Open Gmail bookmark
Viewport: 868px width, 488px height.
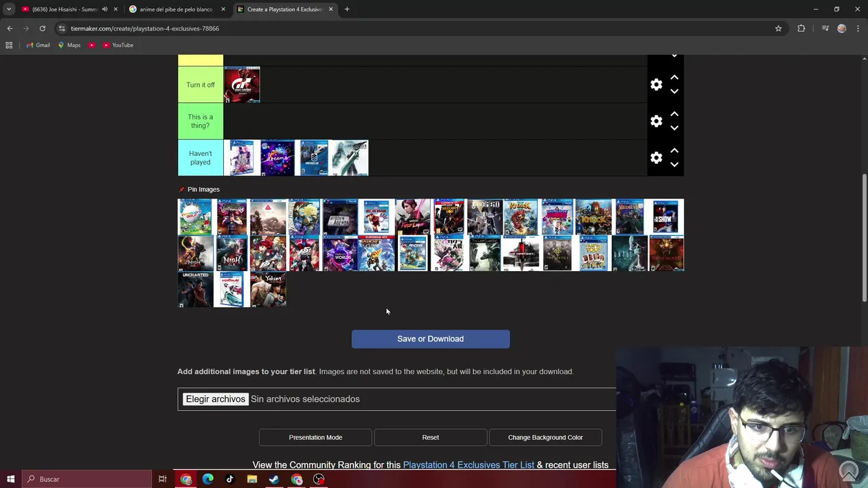pos(37,45)
